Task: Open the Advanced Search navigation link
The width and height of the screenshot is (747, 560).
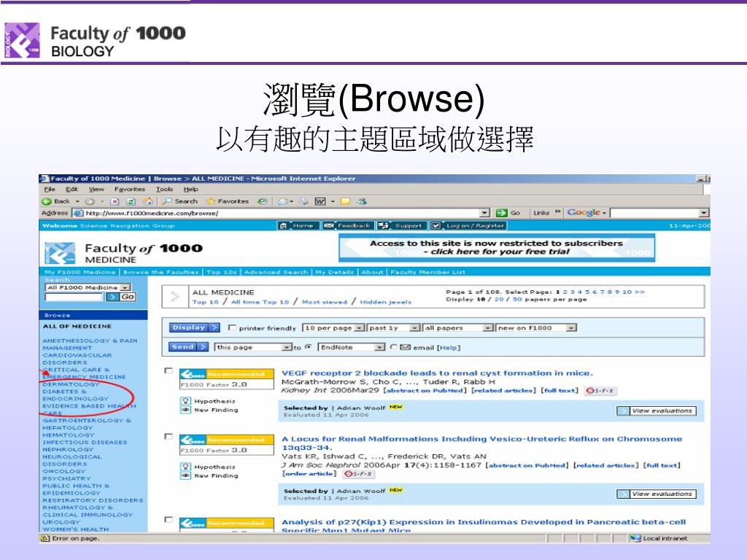Action: [276, 272]
